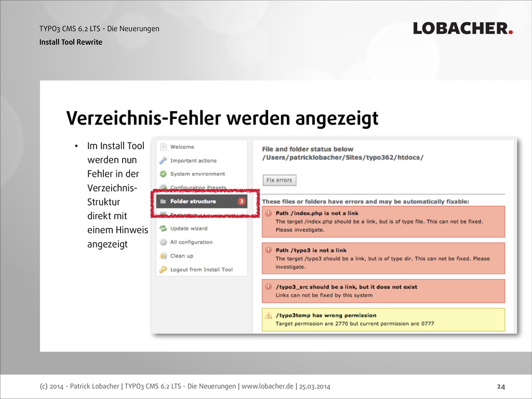Click the Clean up broom icon
Image resolution: width=532 pixels, height=399 pixels.
point(163,256)
